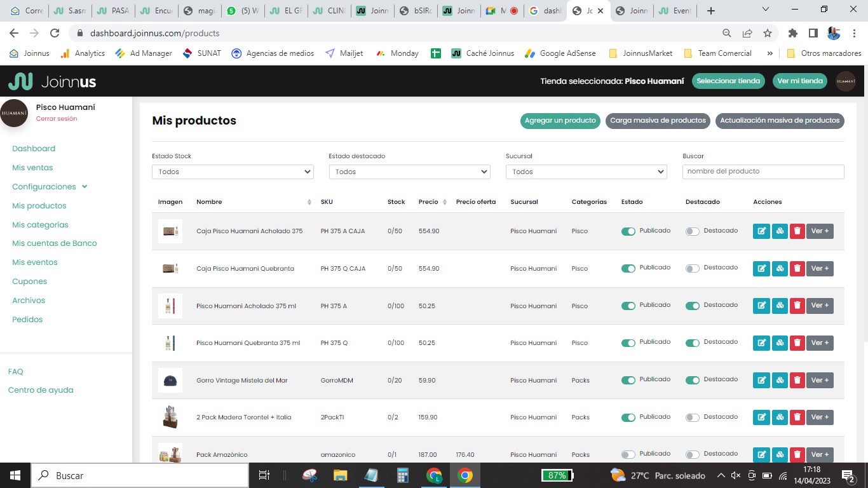The height and width of the screenshot is (488, 868).
Task: Bookmark this page with the star icon
Action: (x=768, y=33)
